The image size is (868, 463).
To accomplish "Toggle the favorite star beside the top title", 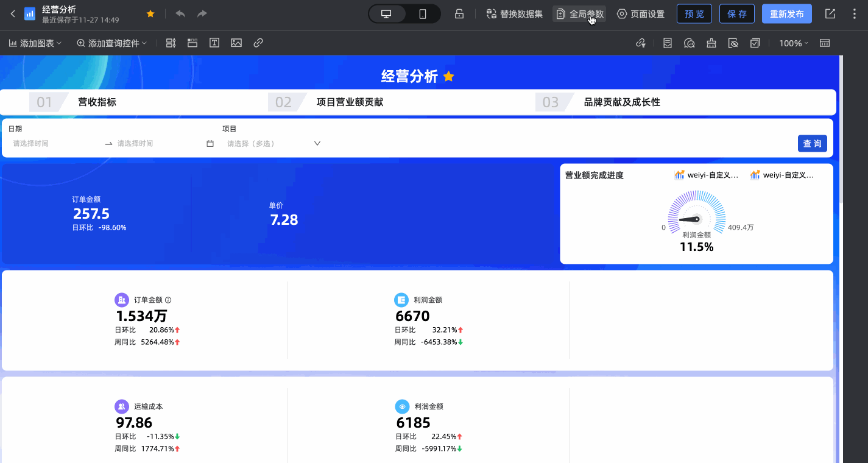I will point(150,13).
